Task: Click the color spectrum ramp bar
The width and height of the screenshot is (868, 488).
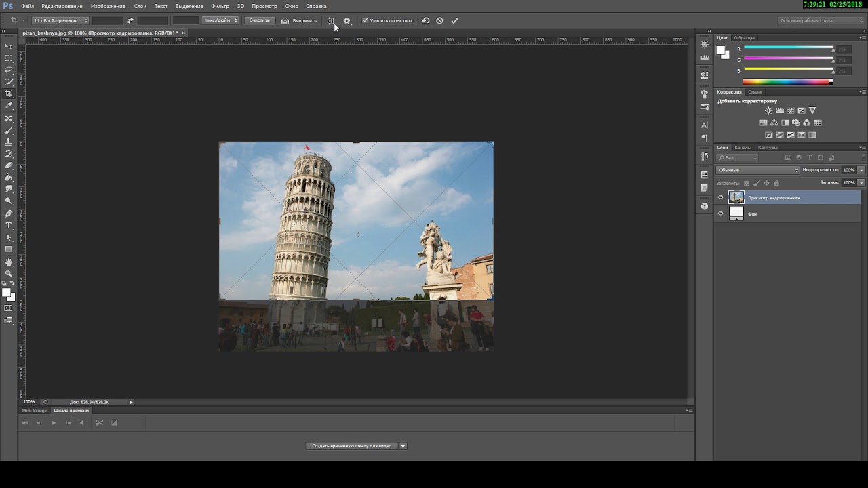Action: (x=787, y=82)
